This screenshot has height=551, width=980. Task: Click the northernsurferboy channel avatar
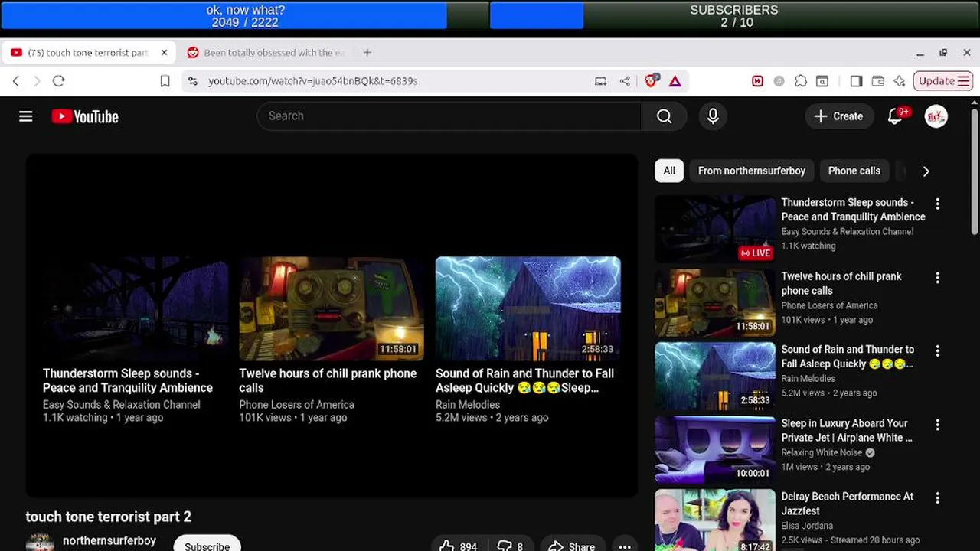(x=40, y=543)
